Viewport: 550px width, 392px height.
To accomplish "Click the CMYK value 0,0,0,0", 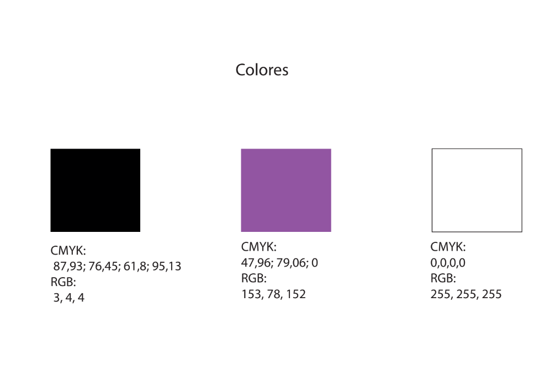I will tap(448, 263).
